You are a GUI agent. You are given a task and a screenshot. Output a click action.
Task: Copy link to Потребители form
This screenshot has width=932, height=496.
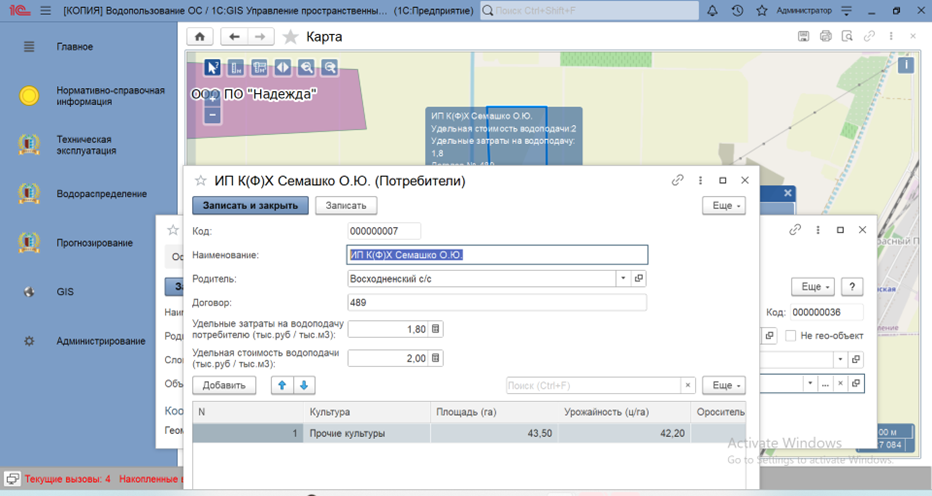pyautogui.click(x=677, y=181)
